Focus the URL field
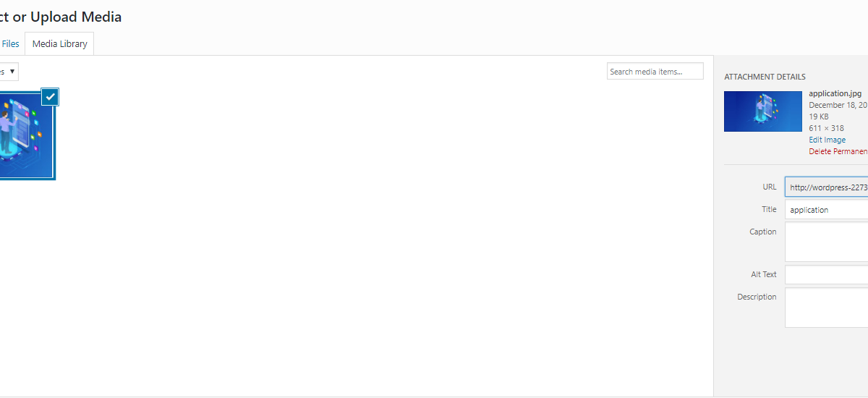Image resolution: width=868 pixels, height=398 pixels. pos(827,187)
